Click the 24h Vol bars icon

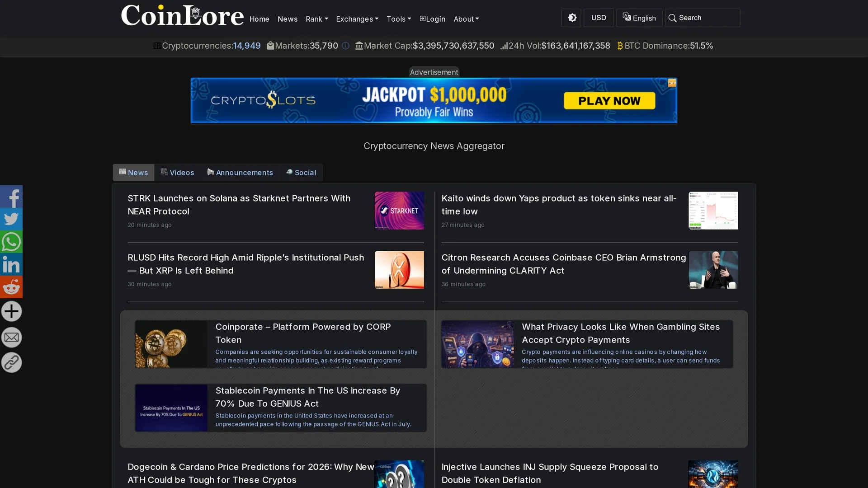(504, 46)
